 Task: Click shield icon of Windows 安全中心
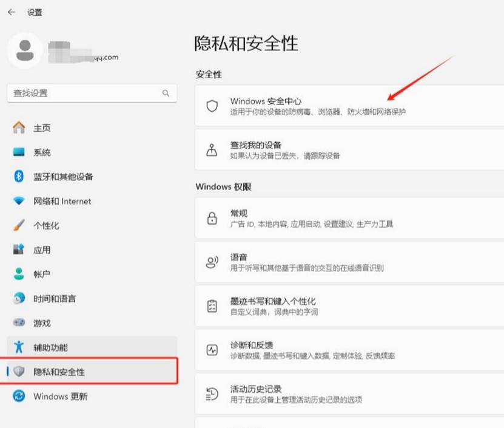(x=212, y=106)
